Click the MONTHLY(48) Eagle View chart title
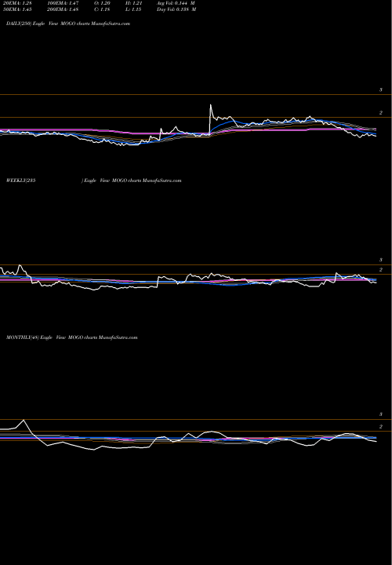The width and height of the screenshot is (392, 565). [x=71, y=337]
